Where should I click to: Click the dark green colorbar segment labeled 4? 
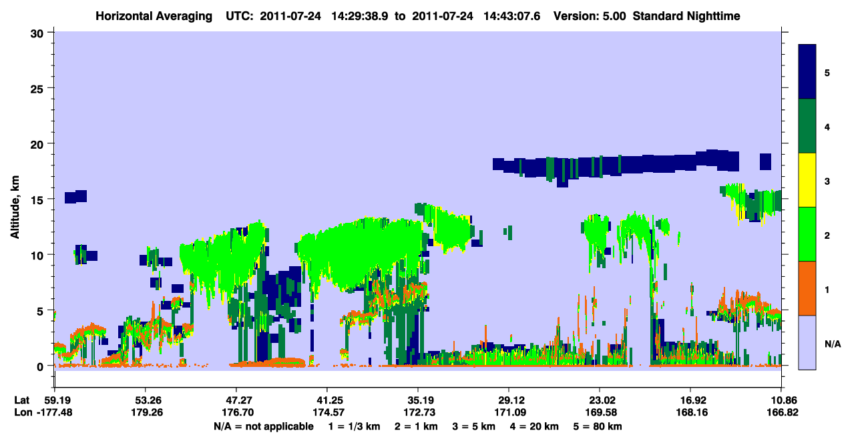pyautogui.click(x=807, y=125)
